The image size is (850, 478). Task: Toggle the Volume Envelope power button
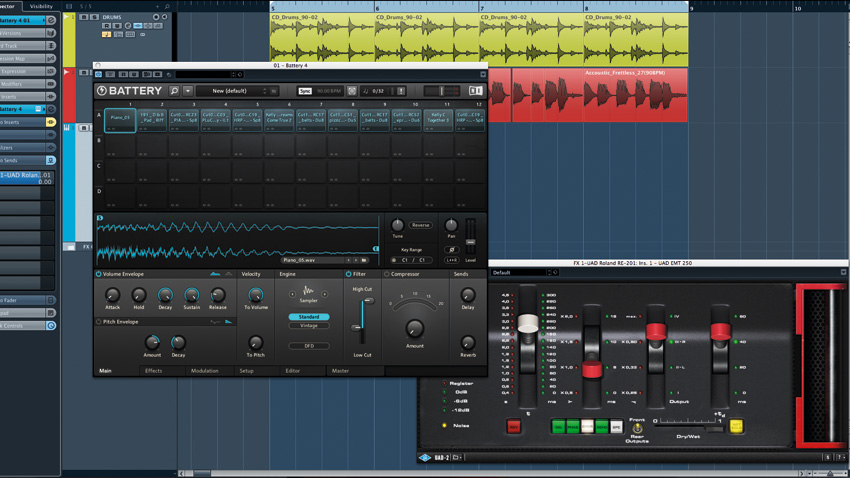pyautogui.click(x=99, y=274)
